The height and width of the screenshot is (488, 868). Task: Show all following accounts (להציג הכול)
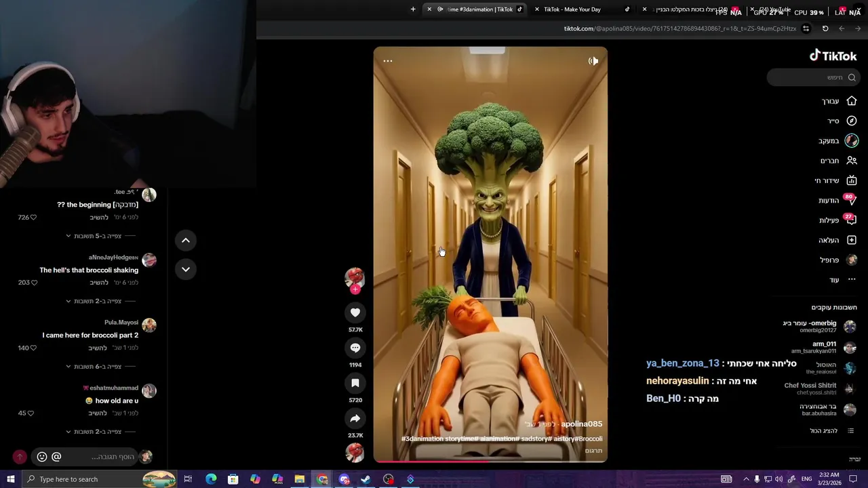pyautogui.click(x=833, y=431)
